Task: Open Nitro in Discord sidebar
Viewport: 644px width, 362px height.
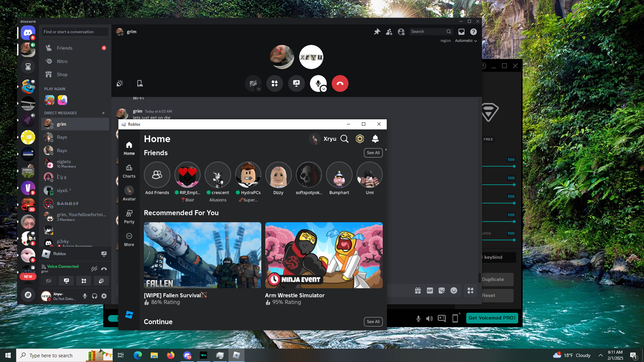Action: coord(62,61)
